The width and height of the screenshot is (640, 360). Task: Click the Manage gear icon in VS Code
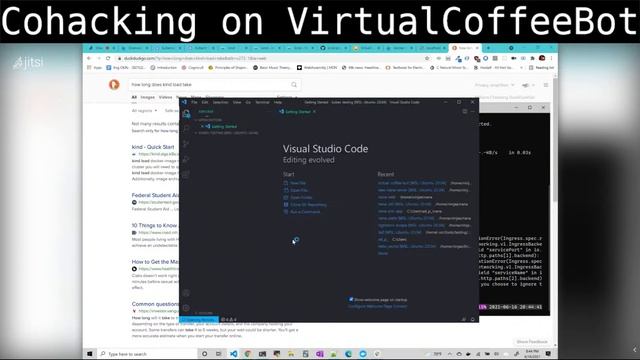click(x=187, y=308)
